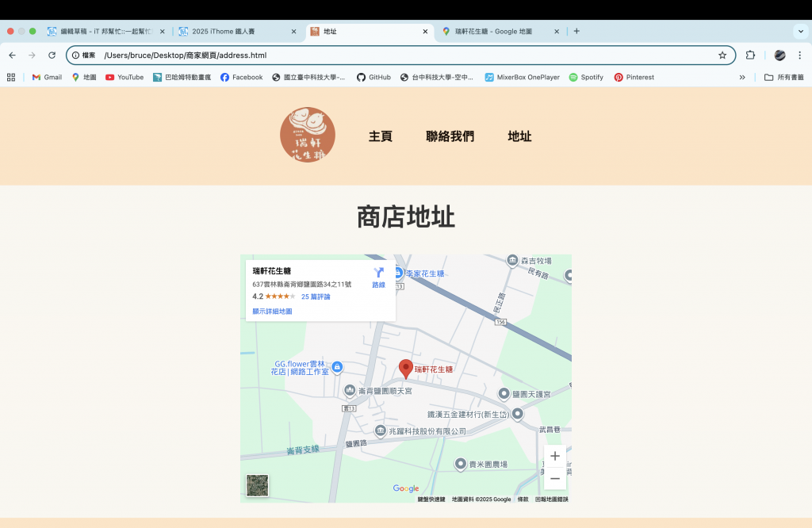Zoom out the map with the minus button
812x528 pixels.
click(554, 478)
